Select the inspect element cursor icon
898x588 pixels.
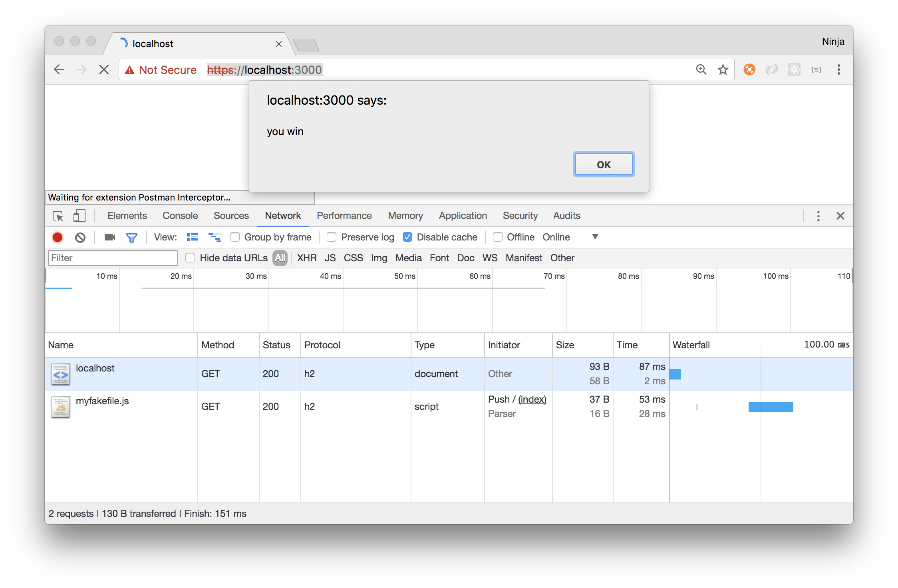tap(58, 216)
